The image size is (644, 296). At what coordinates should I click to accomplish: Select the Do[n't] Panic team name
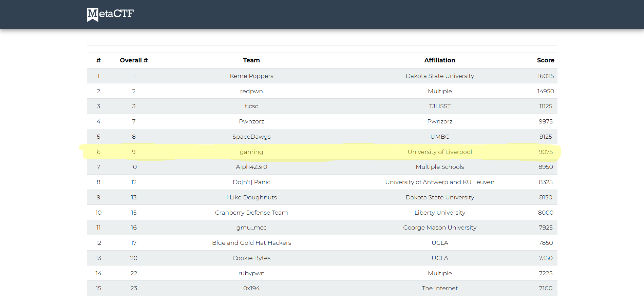[x=251, y=182]
